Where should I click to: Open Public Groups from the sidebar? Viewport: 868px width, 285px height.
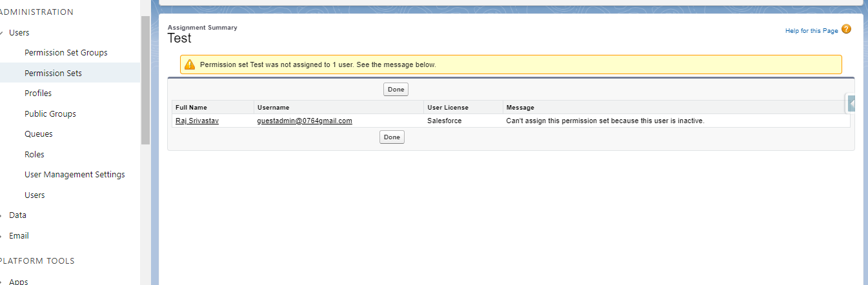50,114
